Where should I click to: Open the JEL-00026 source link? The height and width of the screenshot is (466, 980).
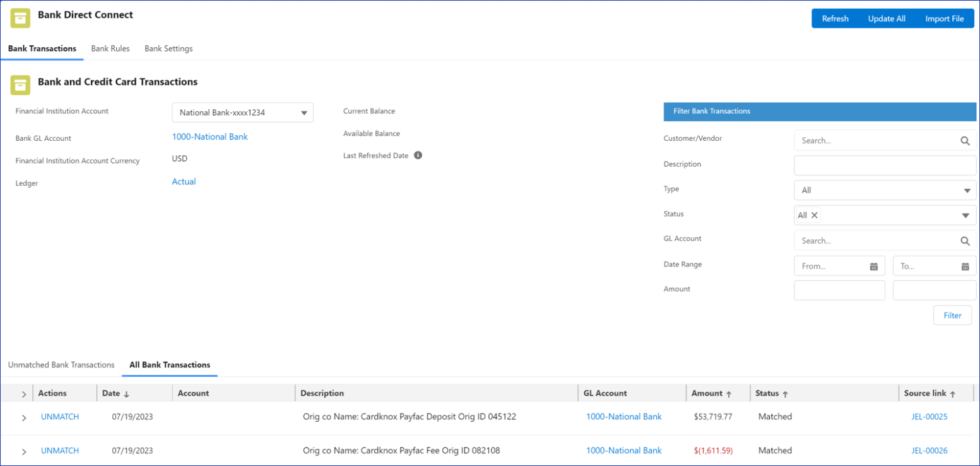click(930, 450)
